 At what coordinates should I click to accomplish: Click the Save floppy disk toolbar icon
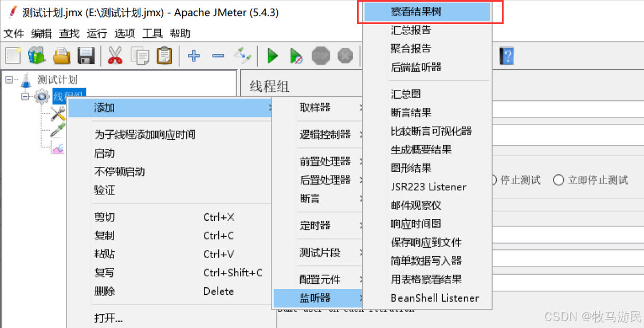click(87, 56)
